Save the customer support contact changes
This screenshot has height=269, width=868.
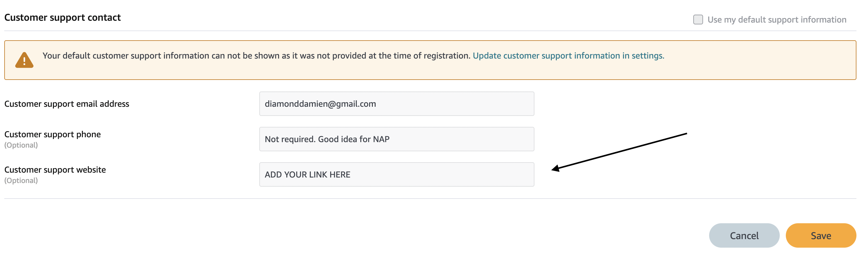click(x=821, y=235)
